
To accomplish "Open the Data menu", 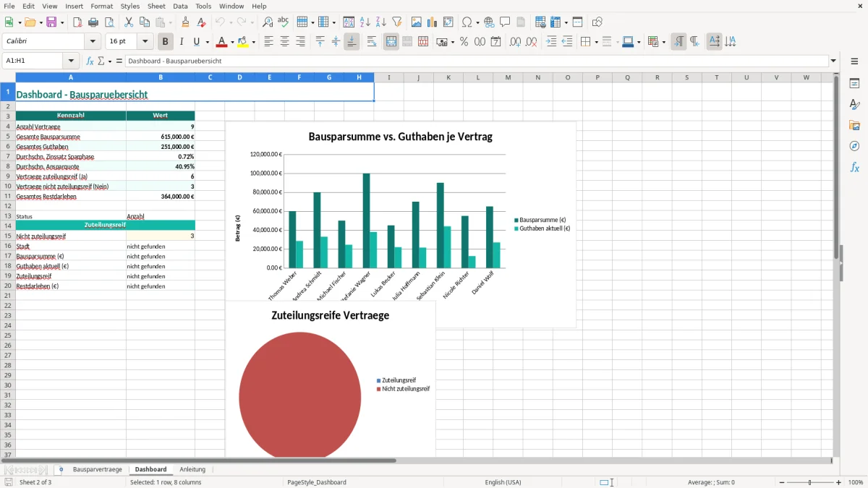I will (x=180, y=6).
